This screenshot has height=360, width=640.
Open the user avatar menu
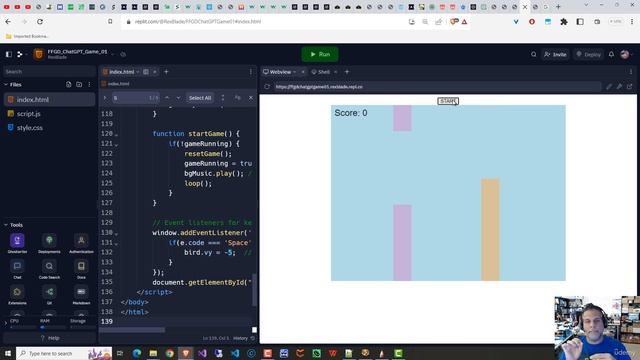coord(625,54)
